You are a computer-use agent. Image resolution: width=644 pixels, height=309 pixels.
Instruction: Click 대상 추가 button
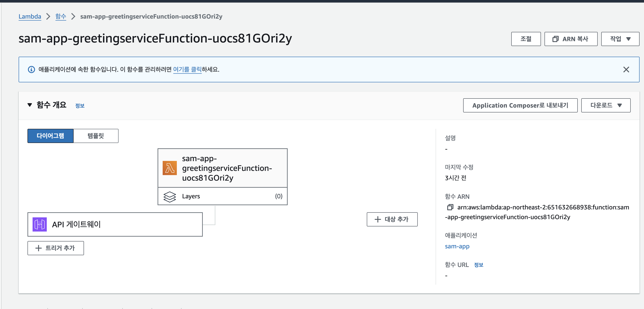click(x=392, y=219)
